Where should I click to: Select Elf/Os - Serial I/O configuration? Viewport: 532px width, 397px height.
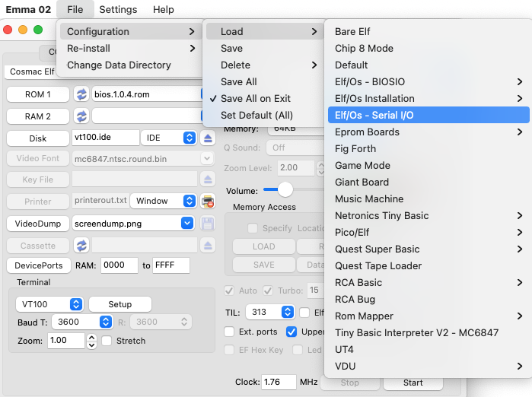[428, 116]
